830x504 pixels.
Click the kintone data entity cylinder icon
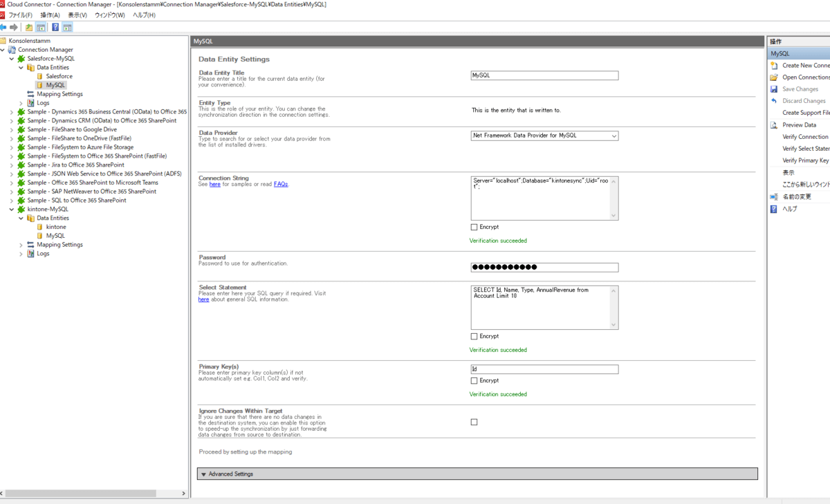point(39,227)
